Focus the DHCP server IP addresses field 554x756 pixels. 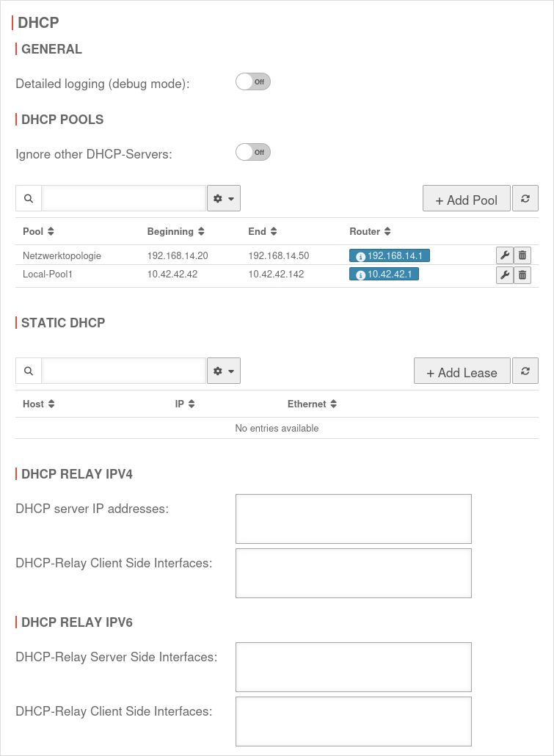[353, 518]
